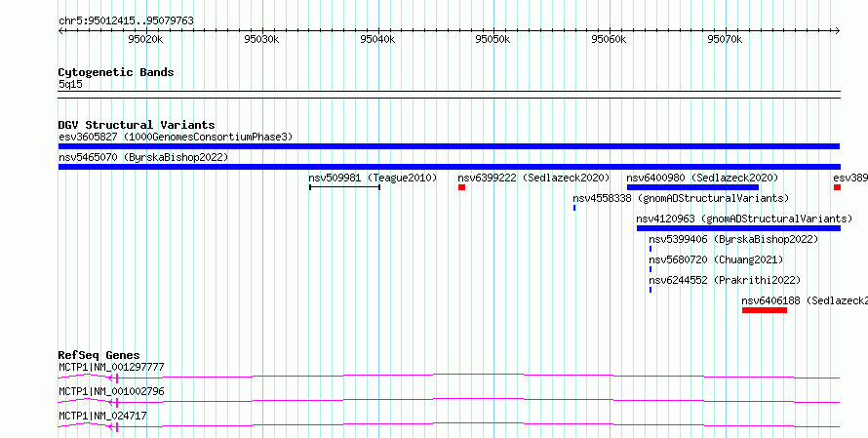
Task: Click the nsv6244552 Prakrithi2022 blue mark
Action: point(651,290)
